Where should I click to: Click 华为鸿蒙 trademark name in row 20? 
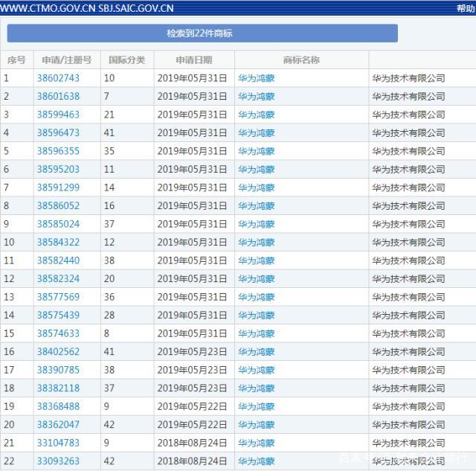(256, 425)
